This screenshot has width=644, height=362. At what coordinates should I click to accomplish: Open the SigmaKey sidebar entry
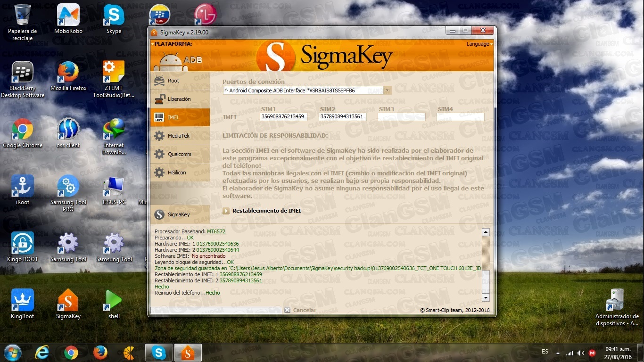[x=180, y=214]
